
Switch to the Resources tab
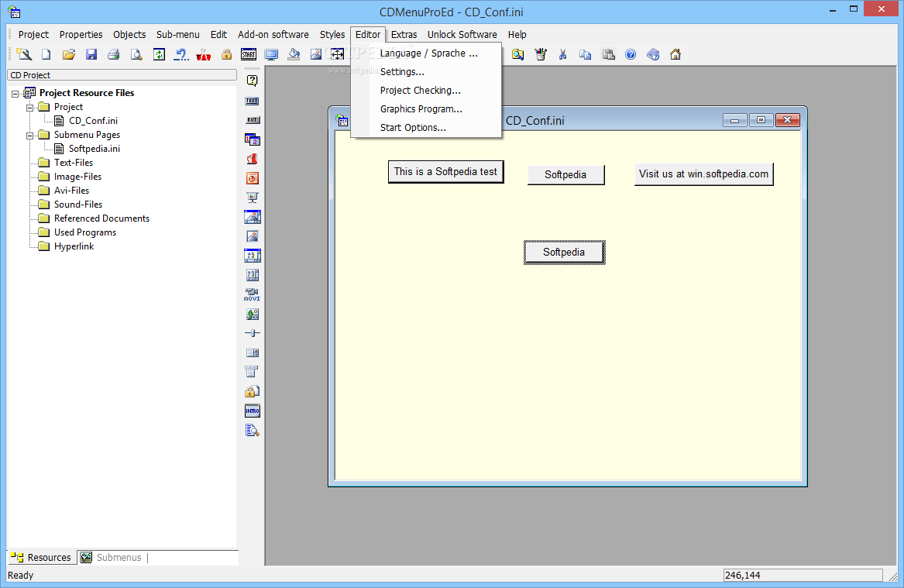click(x=42, y=558)
